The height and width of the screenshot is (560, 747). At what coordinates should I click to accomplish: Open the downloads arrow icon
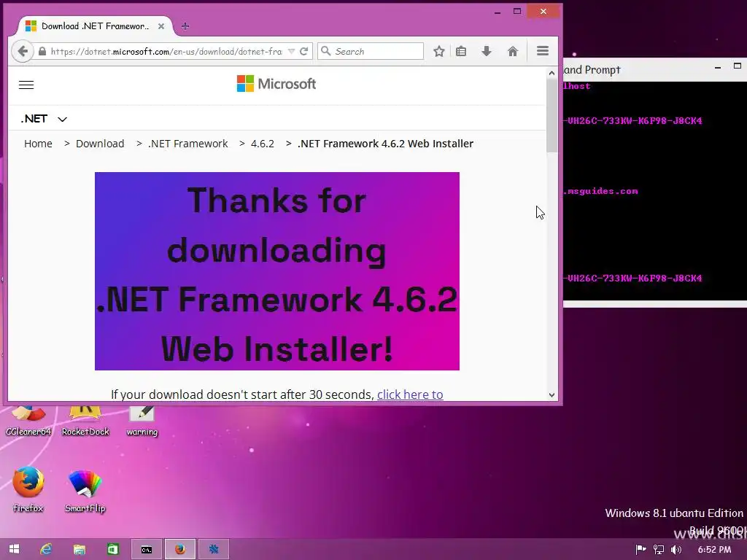tap(487, 52)
